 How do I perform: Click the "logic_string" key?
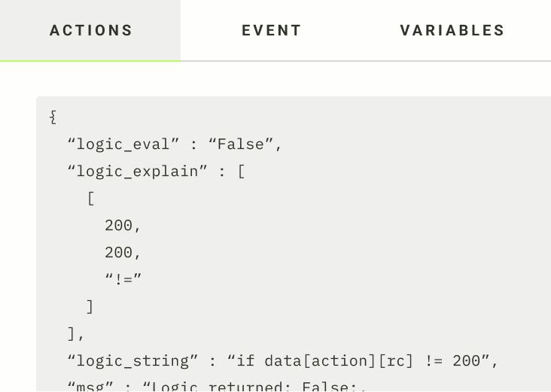click(x=133, y=360)
